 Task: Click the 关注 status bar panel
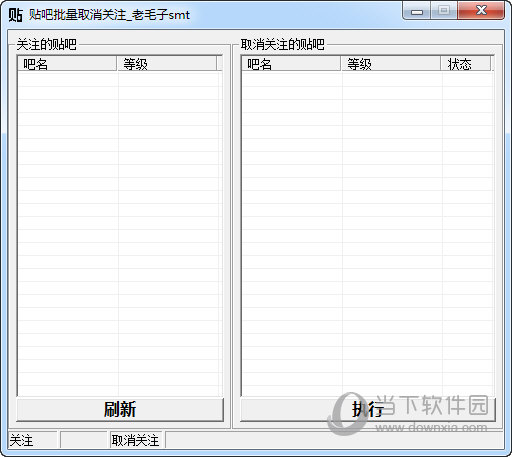click(33, 440)
